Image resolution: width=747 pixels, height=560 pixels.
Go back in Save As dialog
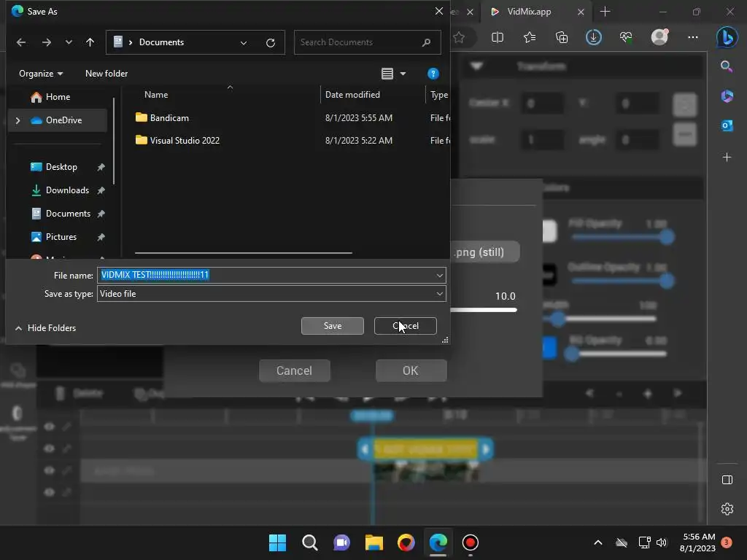pos(21,42)
